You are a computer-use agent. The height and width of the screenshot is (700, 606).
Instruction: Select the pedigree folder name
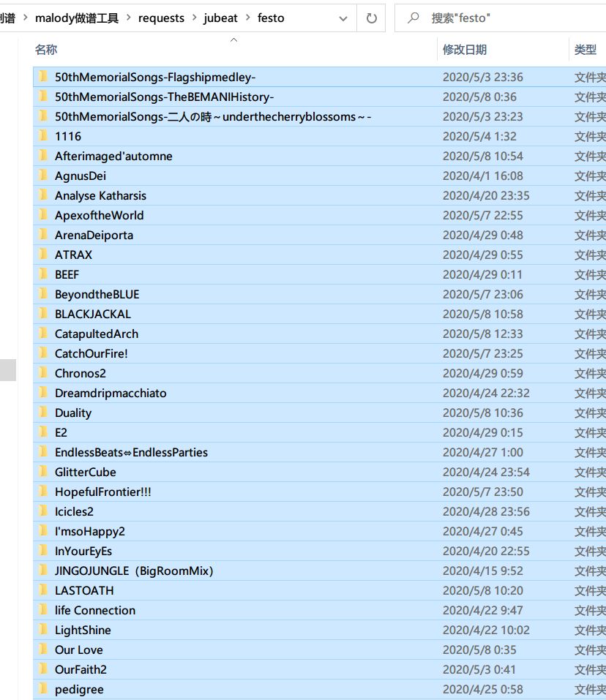point(80,690)
